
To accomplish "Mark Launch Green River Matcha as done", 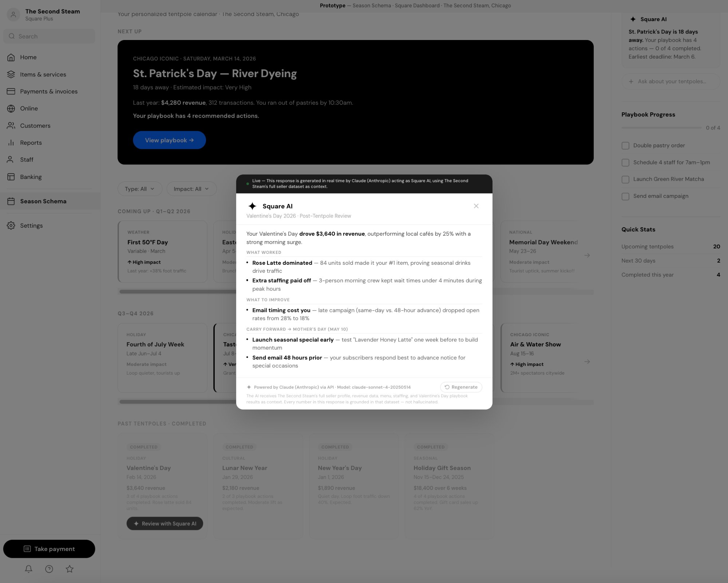I will coord(626,179).
